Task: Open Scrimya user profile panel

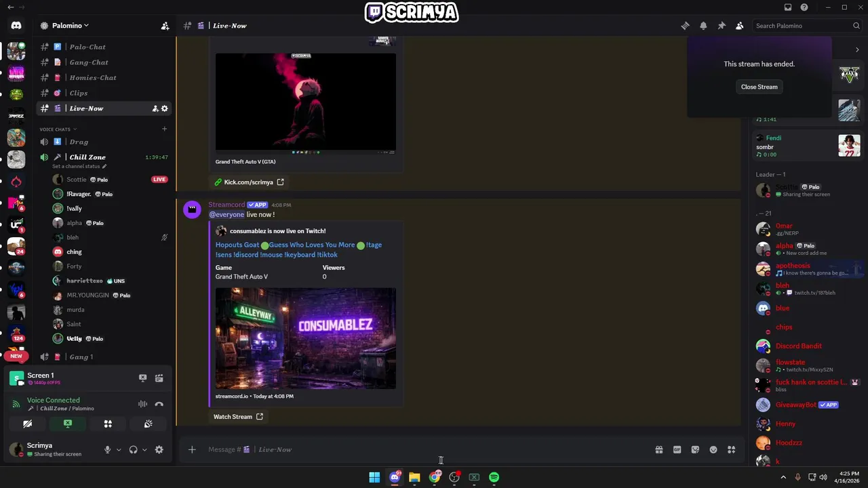Action: (x=53, y=449)
